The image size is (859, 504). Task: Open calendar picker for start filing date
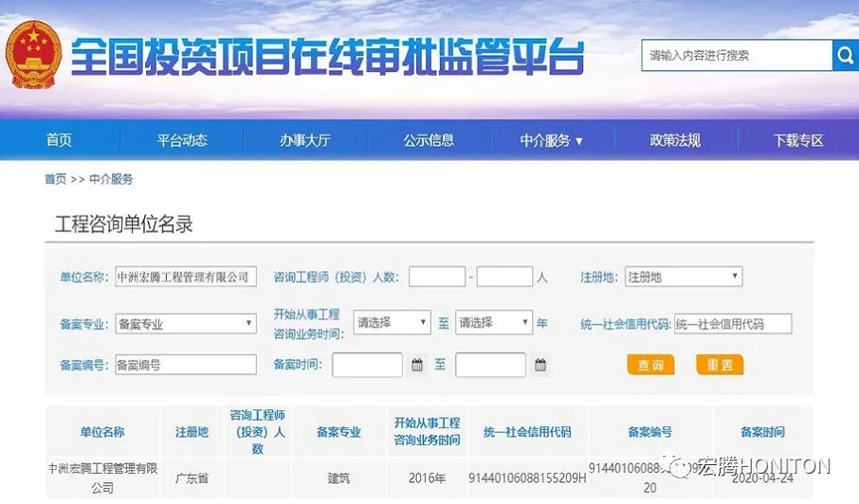(x=417, y=365)
